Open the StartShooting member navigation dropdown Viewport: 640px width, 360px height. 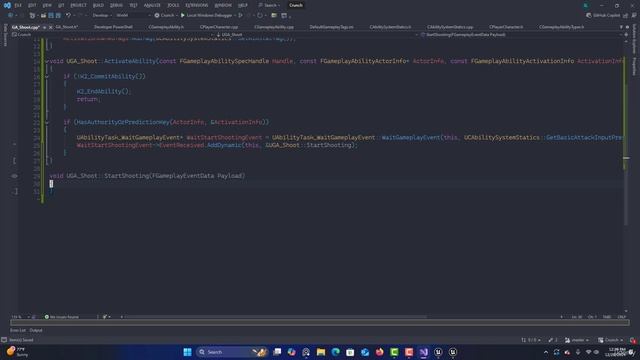[521, 35]
